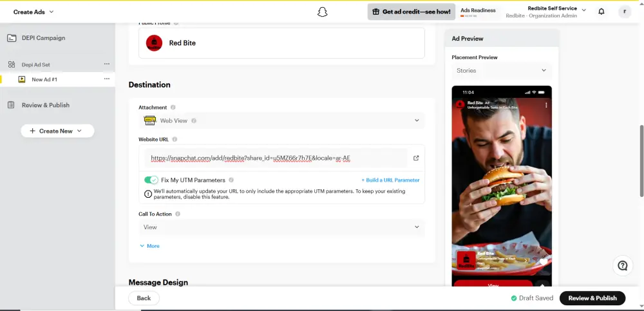Click Get ad credit—see how! banner
Viewport: 644px width, 311px height.
point(411,12)
